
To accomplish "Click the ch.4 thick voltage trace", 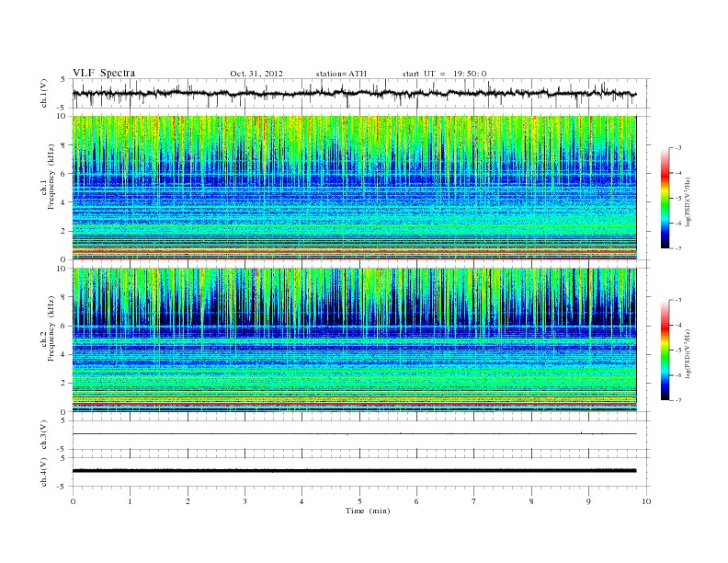I will (x=354, y=471).
